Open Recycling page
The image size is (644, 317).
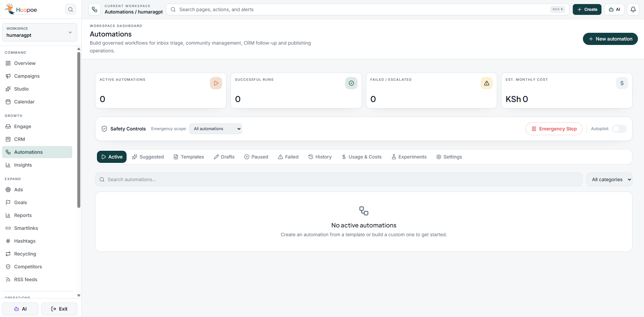[x=37, y=254]
